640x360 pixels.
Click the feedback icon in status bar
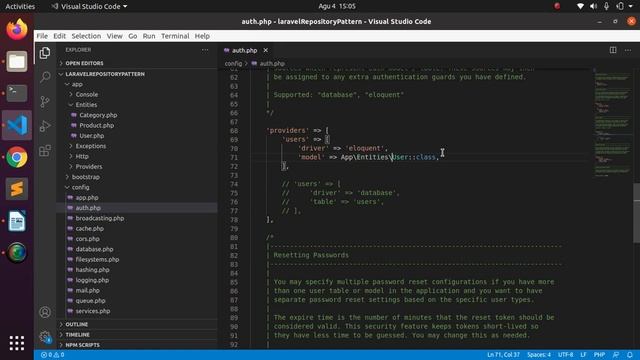tap(616, 355)
